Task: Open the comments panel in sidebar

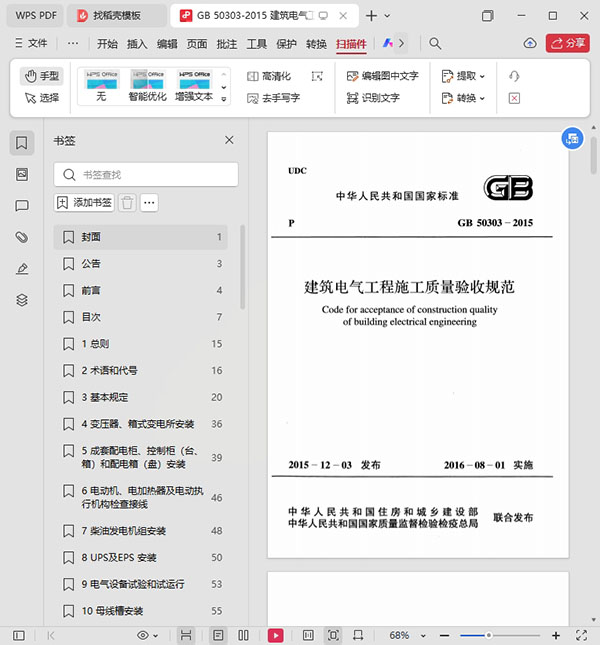Action: point(22,206)
